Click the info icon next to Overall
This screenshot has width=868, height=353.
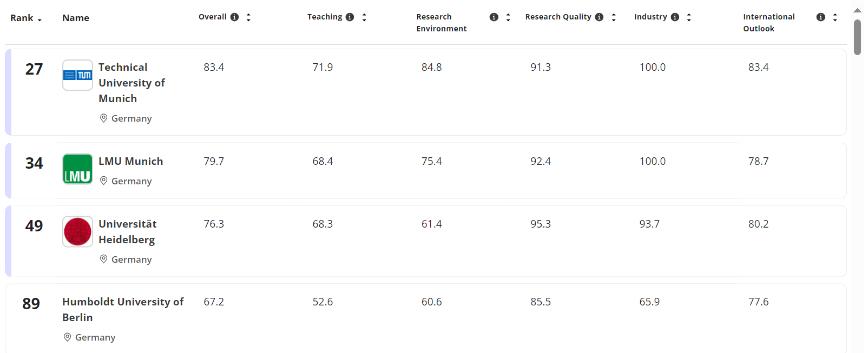pos(234,17)
